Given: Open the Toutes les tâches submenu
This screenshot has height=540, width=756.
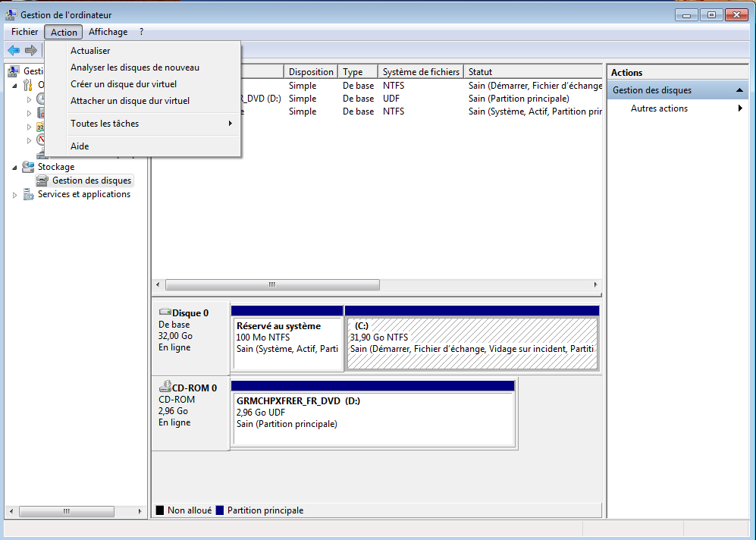Looking at the screenshot, I should [x=105, y=124].
